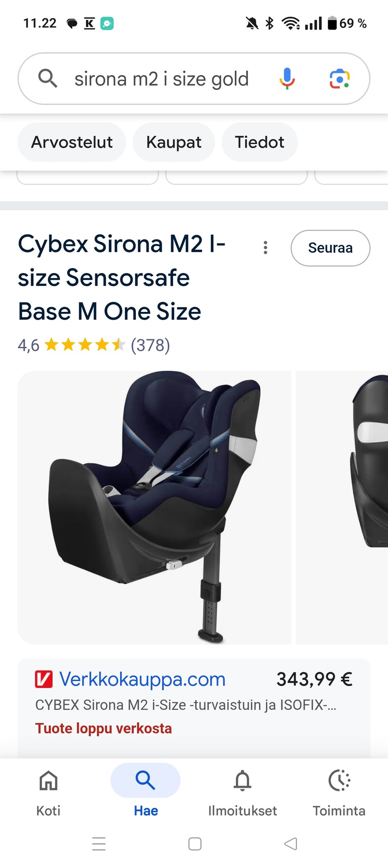Select the Arvostelut chip
The width and height of the screenshot is (388, 868).
(72, 142)
